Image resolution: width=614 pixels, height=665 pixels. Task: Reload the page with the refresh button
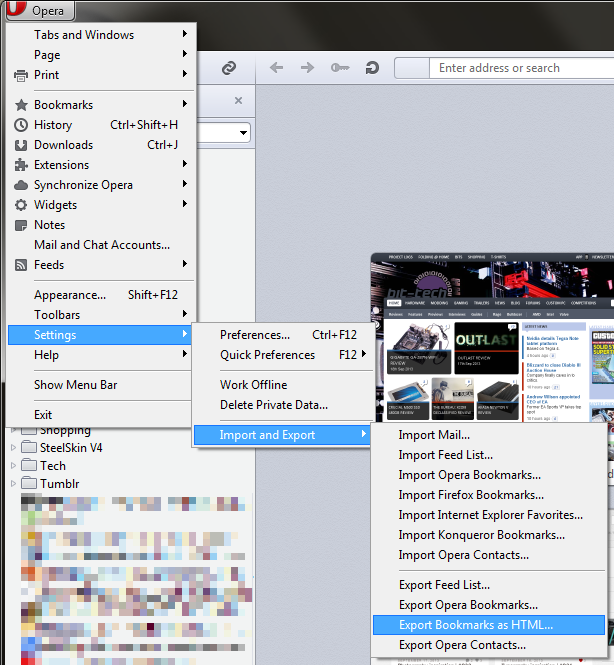point(372,68)
